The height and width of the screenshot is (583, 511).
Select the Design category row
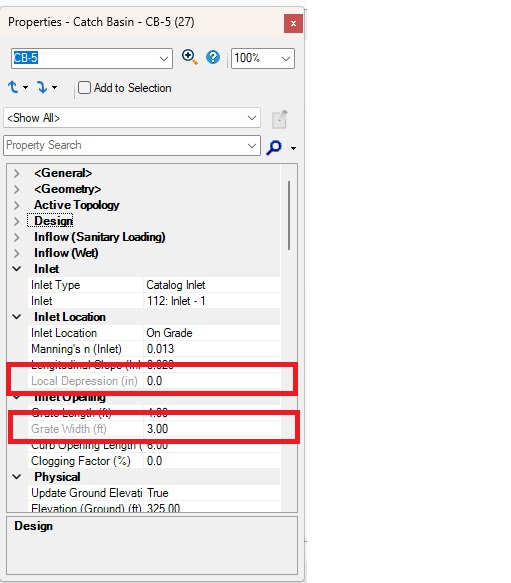click(54, 221)
